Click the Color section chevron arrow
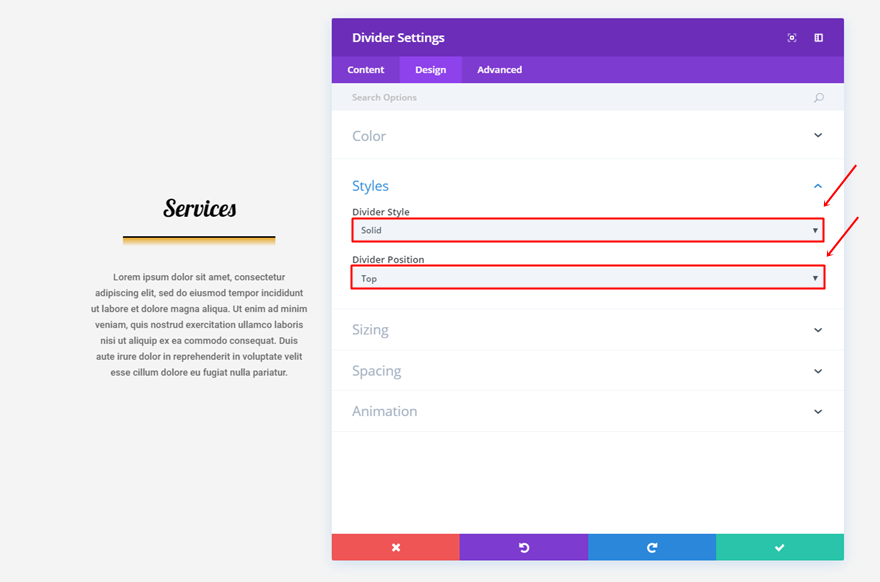The width and height of the screenshot is (880, 582). (x=818, y=135)
